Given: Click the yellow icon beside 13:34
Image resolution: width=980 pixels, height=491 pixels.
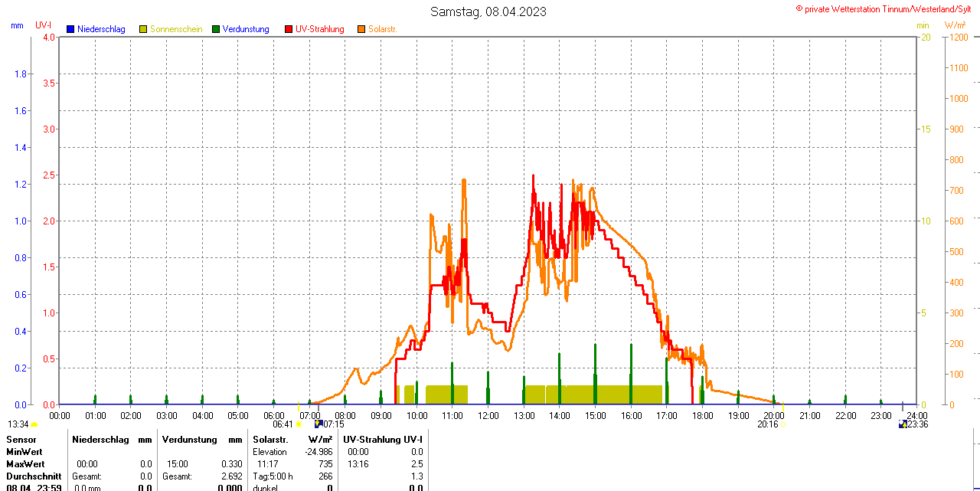Looking at the screenshot, I should coord(34,424).
